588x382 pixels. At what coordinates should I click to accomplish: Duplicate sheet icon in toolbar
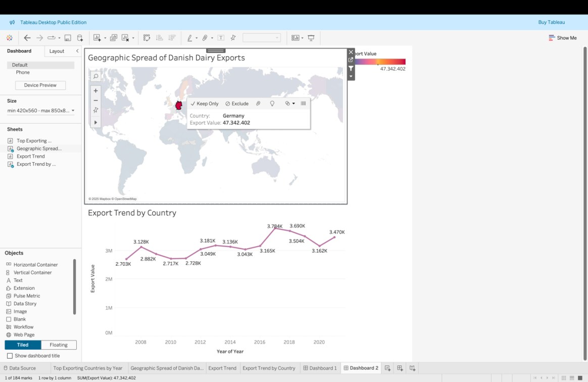(114, 38)
